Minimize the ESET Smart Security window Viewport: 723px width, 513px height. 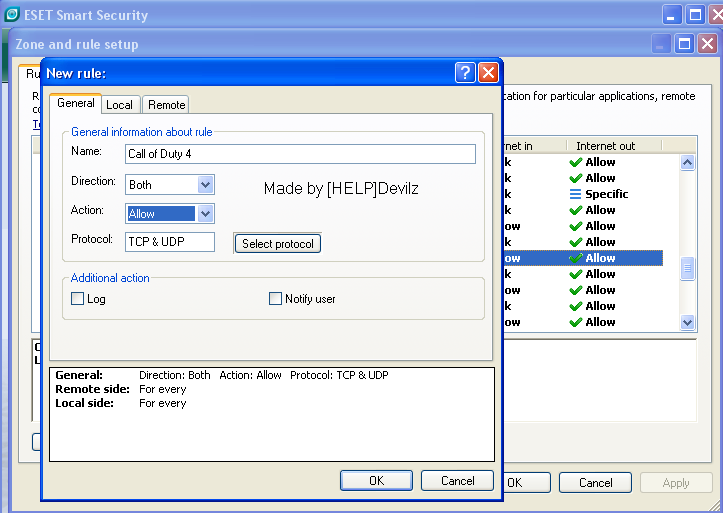671,15
